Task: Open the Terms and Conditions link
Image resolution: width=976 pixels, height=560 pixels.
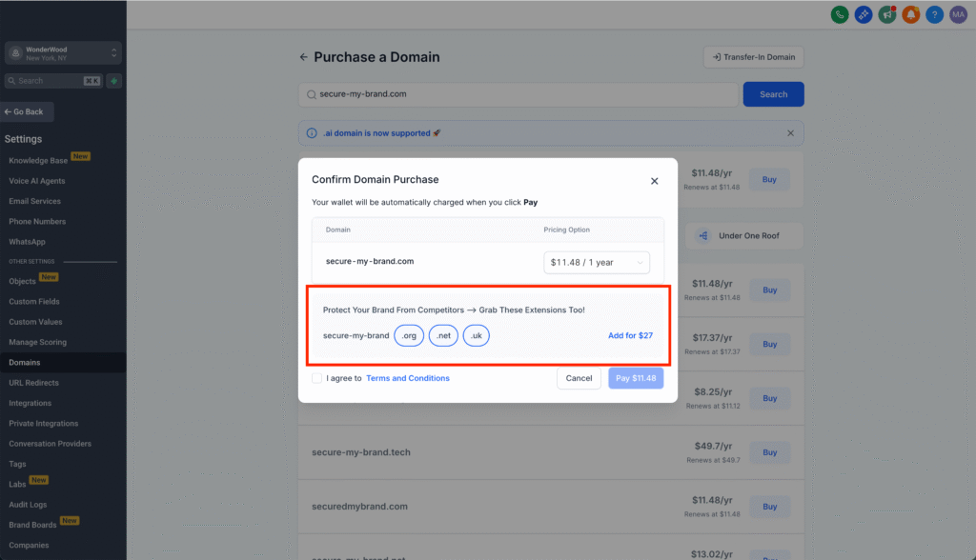Action: coord(408,378)
